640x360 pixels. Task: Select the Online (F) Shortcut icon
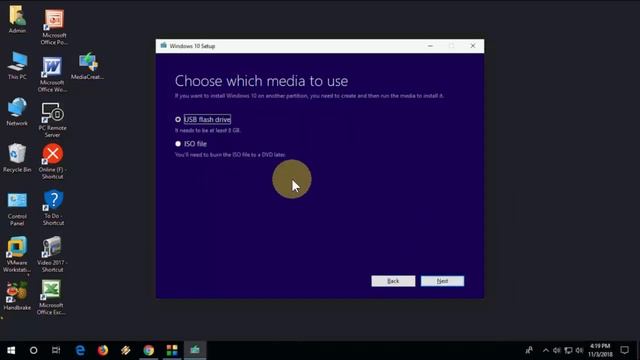point(53,161)
